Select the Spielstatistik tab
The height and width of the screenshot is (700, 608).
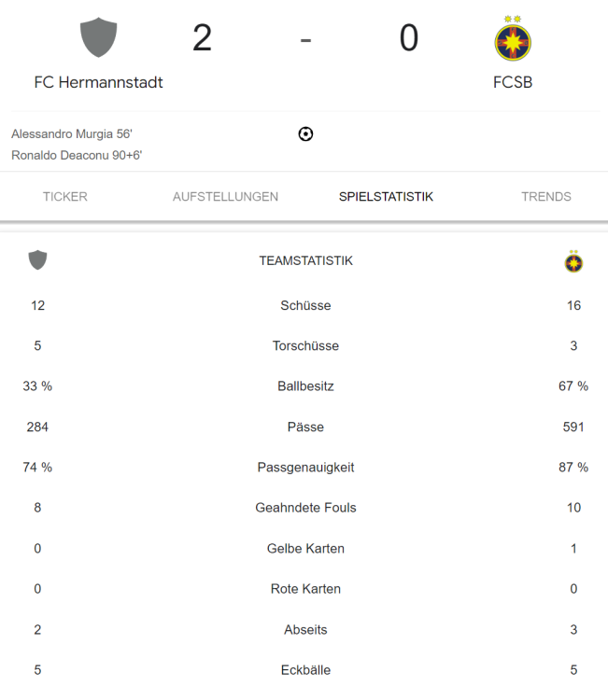click(386, 196)
